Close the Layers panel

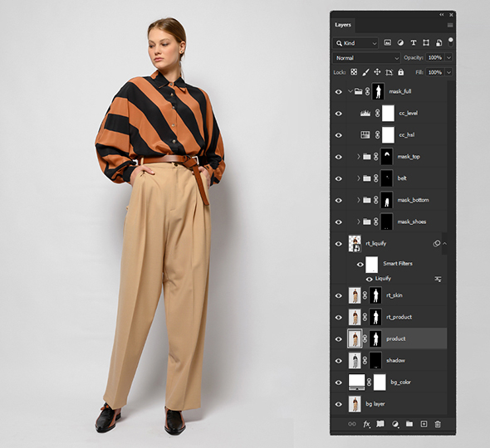click(451, 15)
